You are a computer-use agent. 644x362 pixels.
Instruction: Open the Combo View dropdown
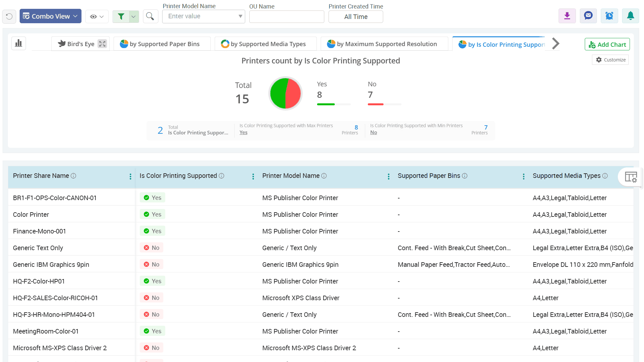(x=50, y=16)
